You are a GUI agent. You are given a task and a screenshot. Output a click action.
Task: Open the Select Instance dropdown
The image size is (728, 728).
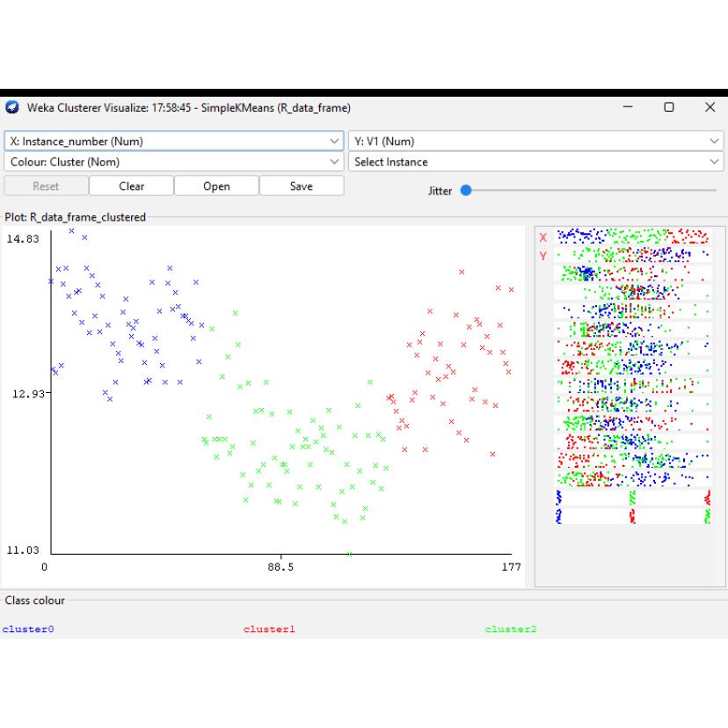click(x=535, y=162)
